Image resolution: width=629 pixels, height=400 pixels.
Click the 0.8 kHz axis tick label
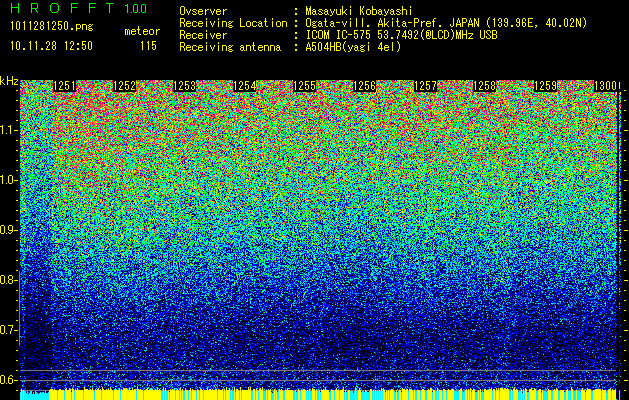8,280
